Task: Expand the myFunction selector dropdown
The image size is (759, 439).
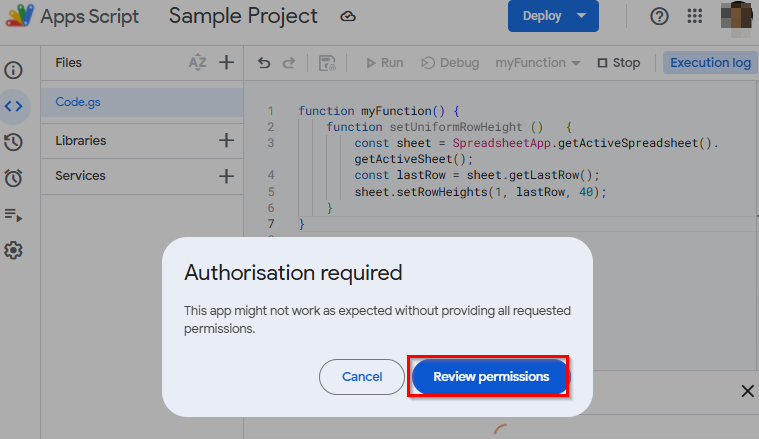Action: coord(538,63)
